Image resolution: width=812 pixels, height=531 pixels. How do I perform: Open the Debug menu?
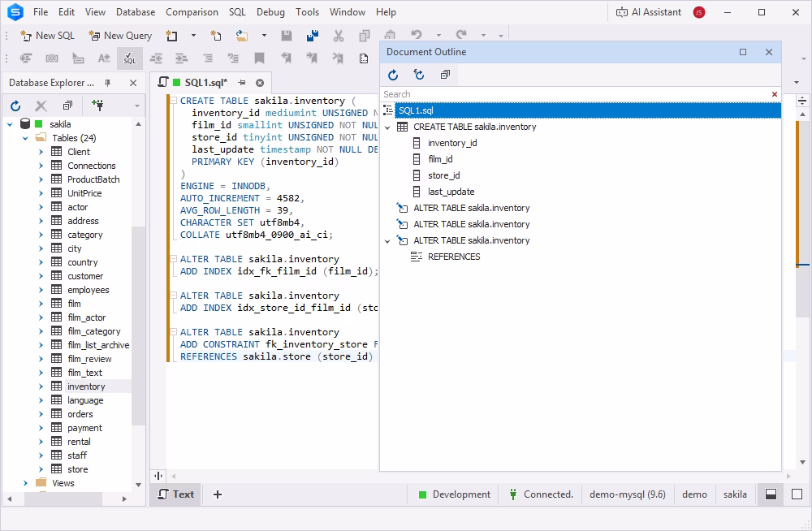(x=270, y=12)
